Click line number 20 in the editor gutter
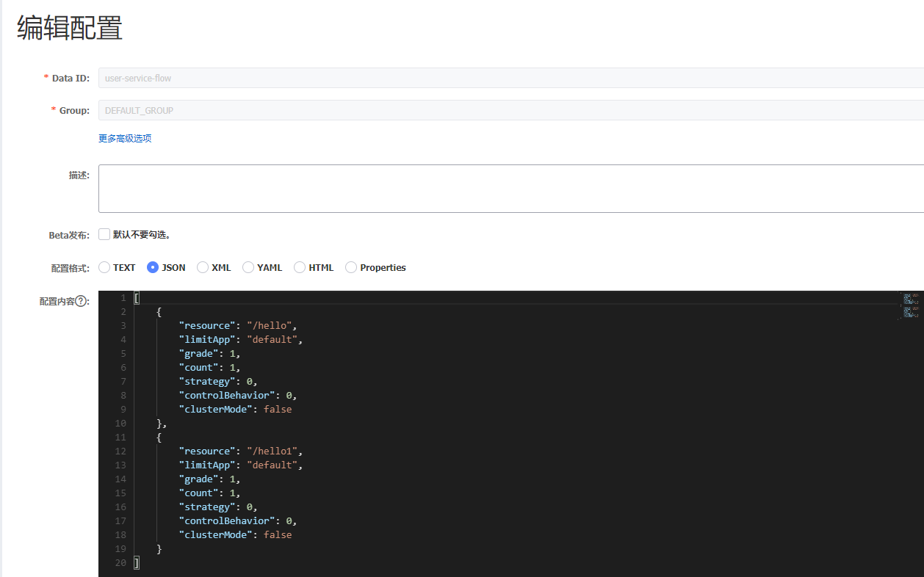Image resolution: width=924 pixels, height=577 pixels. (x=120, y=562)
